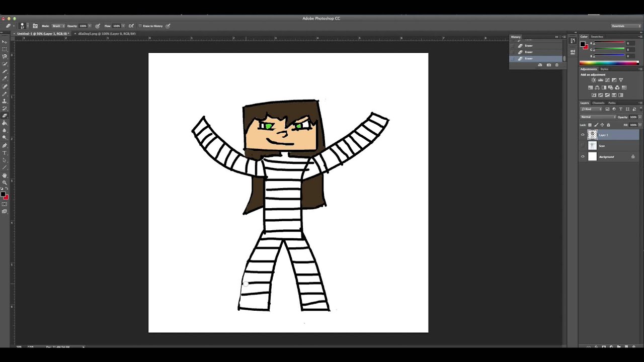This screenshot has width=644, height=362.
Task: Swap foreground and background colors
Action: pyautogui.click(x=7, y=189)
